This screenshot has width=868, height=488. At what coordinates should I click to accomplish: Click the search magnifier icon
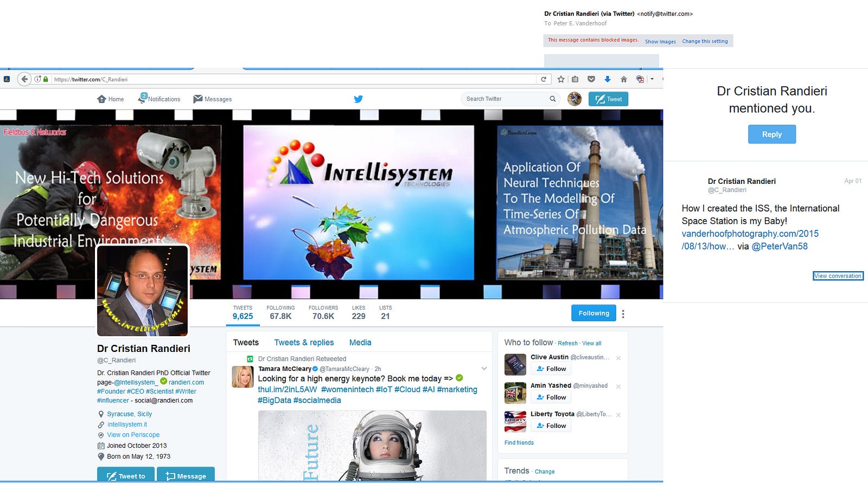point(552,99)
